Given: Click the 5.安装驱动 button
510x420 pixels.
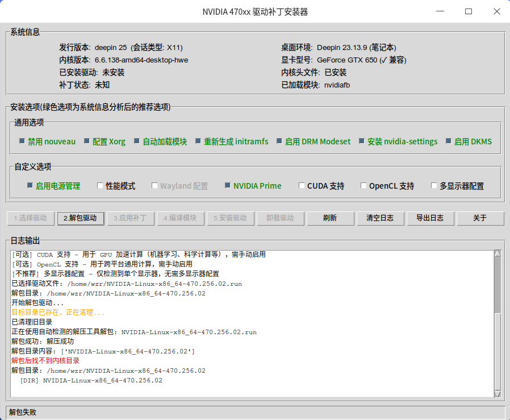Looking at the screenshot, I should (x=231, y=218).
